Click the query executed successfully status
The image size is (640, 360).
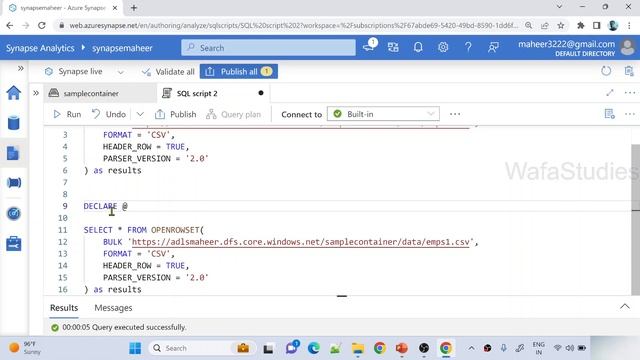point(119,327)
